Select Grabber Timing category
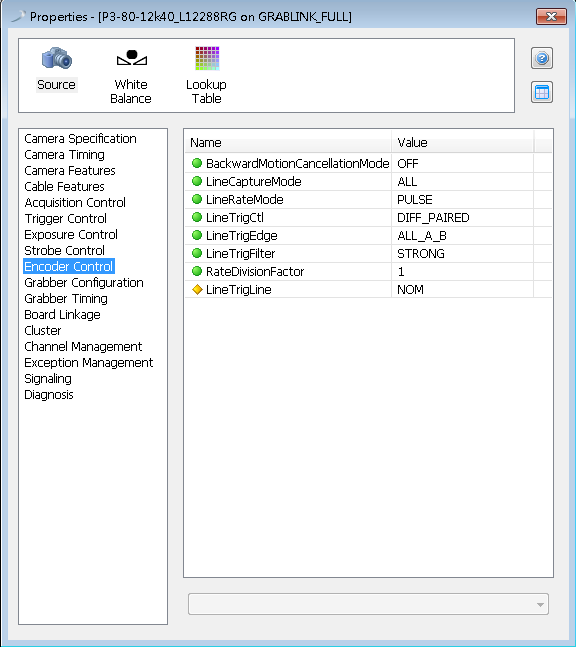The height and width of the screenshot is (647, 576). tap(66, 299)
